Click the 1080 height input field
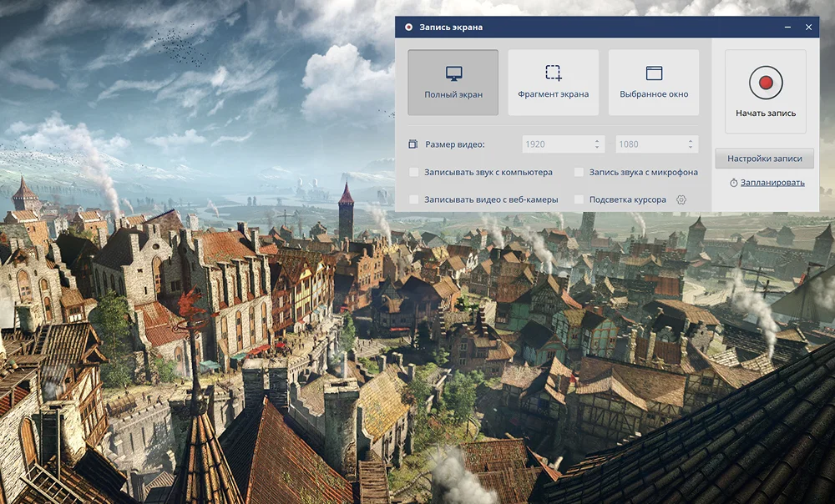Viewport: 835px width, 504px height. tap(649, 144)
